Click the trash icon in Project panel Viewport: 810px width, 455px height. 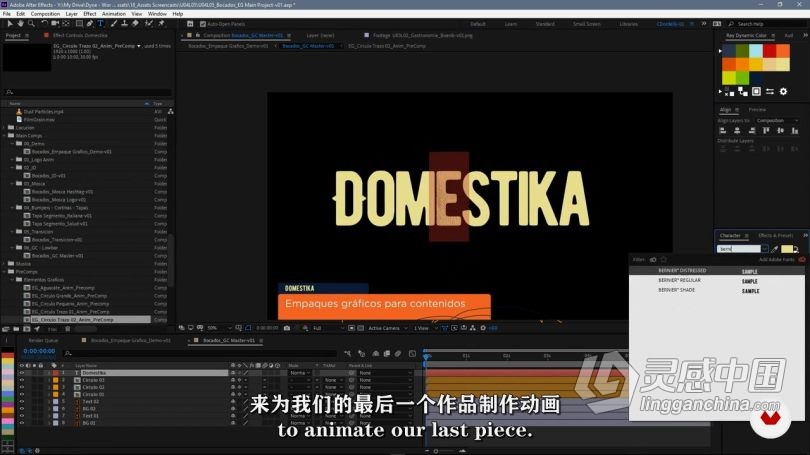pyautogui.click(x=68, y=329)
